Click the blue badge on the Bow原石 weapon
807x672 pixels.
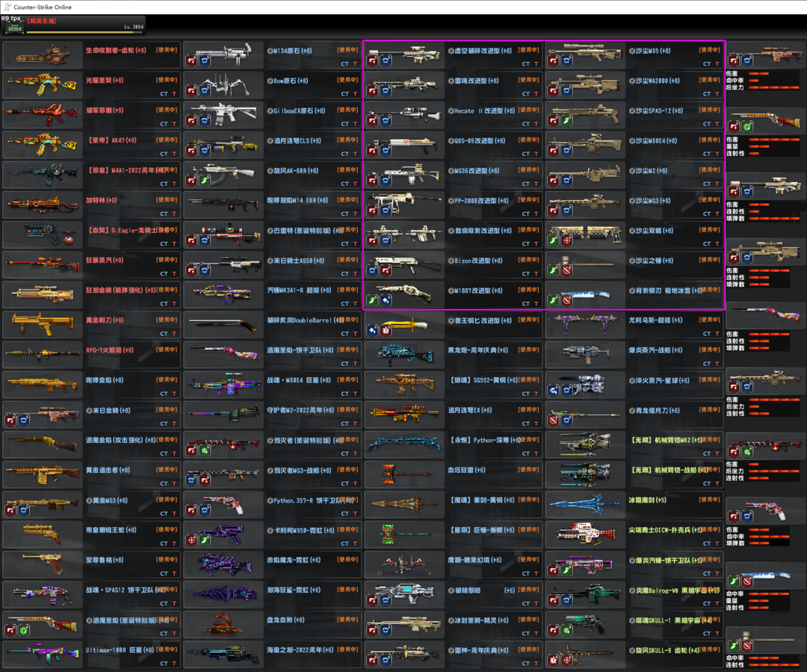coord(205,91)
